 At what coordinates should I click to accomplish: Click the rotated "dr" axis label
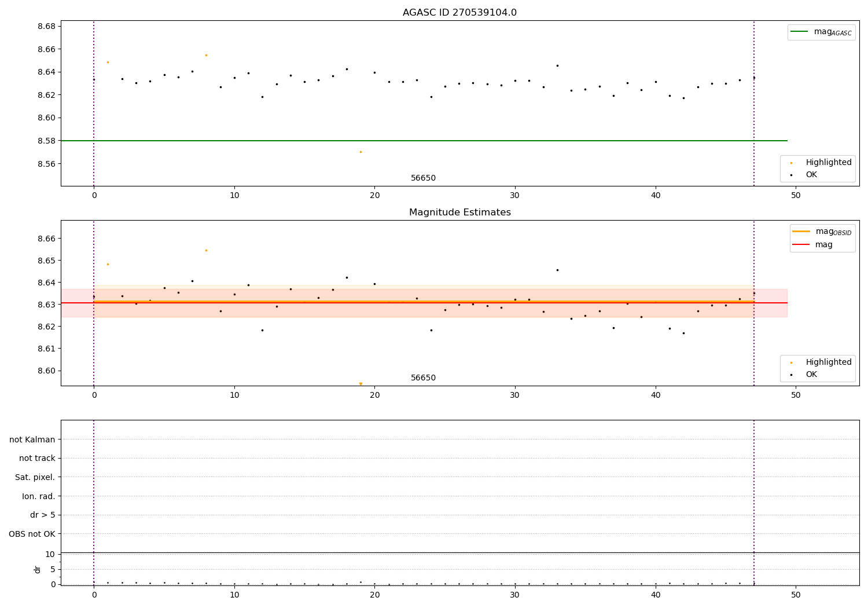[38, 569]
